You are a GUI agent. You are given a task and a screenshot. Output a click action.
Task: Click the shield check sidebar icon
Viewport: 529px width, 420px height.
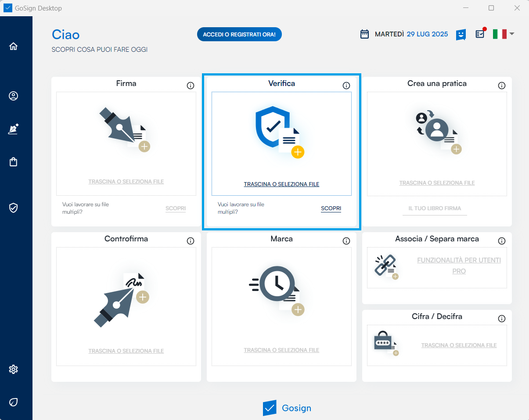14,208
